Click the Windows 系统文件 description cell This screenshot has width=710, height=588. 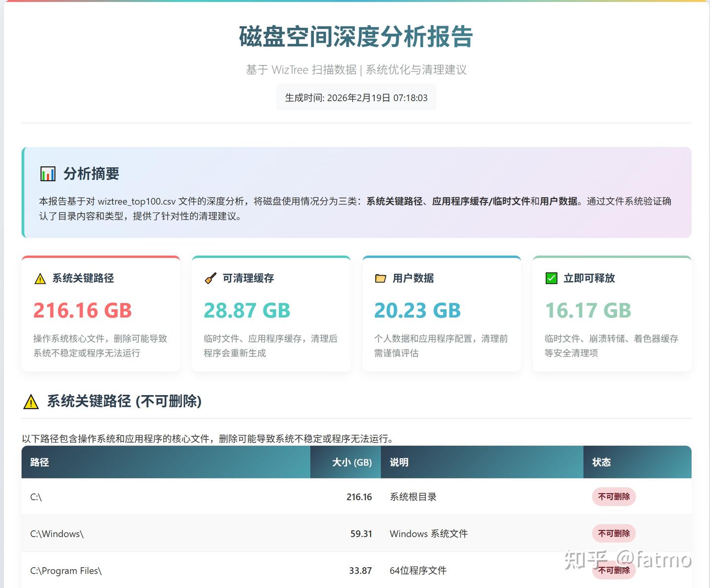point(482,534)
